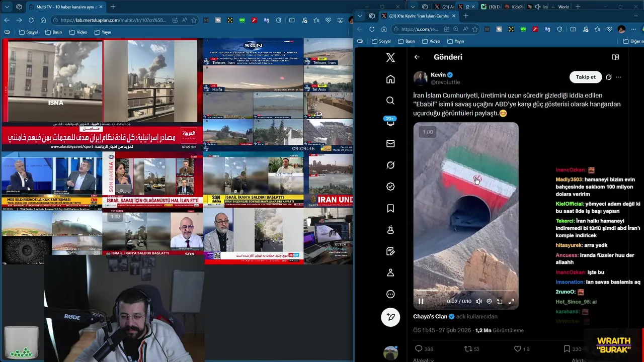This screenshot has height=362, width=644.
Task: Open the three-dot menu on Kevin's post
Action: coord(619,77)
